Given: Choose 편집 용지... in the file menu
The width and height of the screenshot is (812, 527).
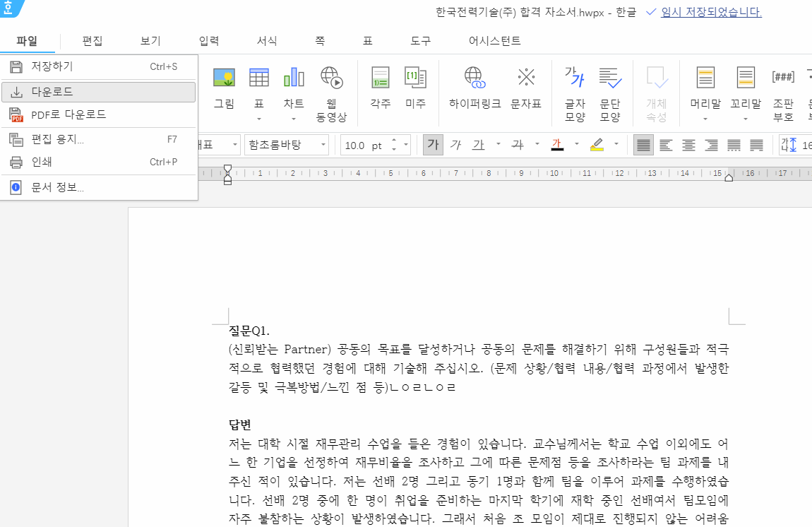Looking at the screenshot, I should click(x=98, y=139).
